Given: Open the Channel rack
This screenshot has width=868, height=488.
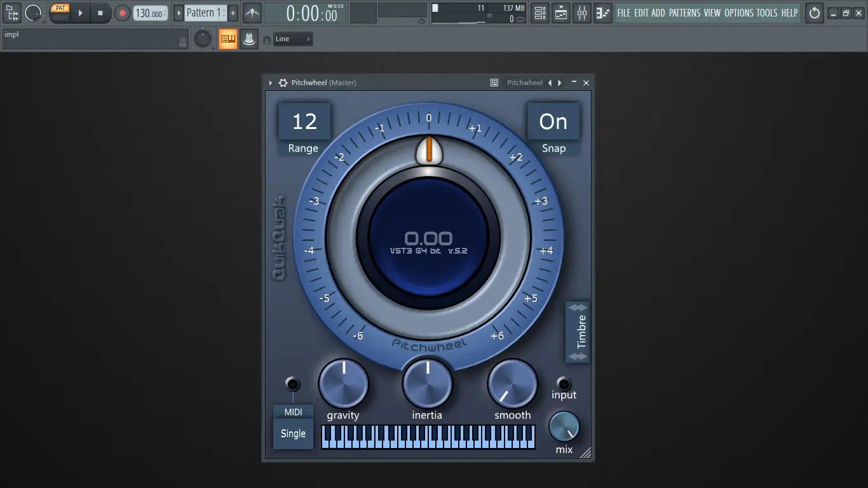Looking at the screenshot, I should [539, 13].
